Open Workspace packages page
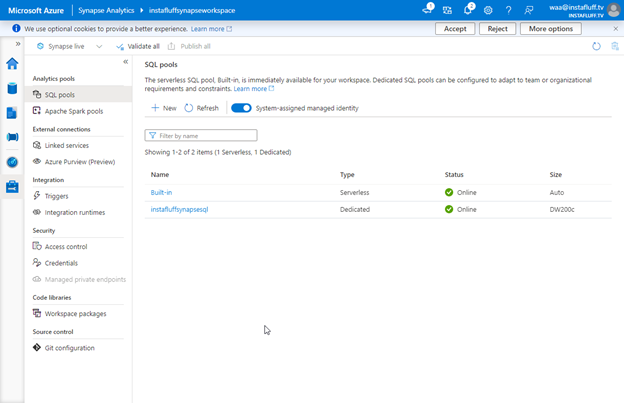Screen dimensions: 624x403 78,313
